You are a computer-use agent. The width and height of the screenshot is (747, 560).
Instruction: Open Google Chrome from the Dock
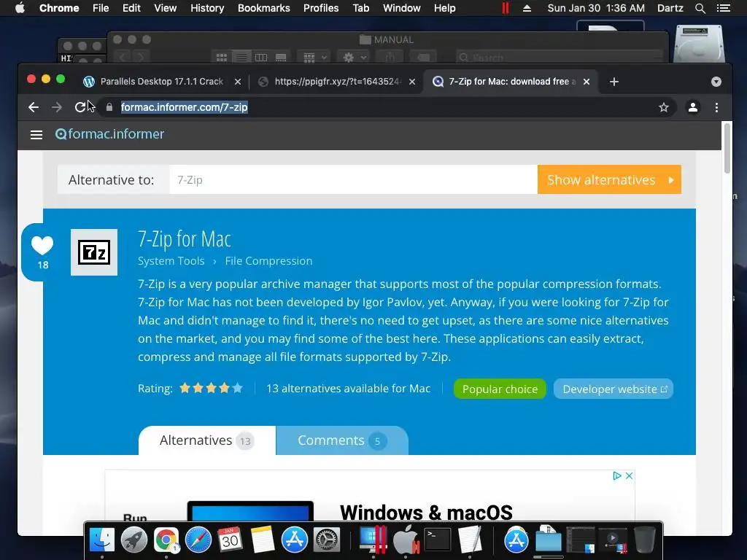coord(166,540)
